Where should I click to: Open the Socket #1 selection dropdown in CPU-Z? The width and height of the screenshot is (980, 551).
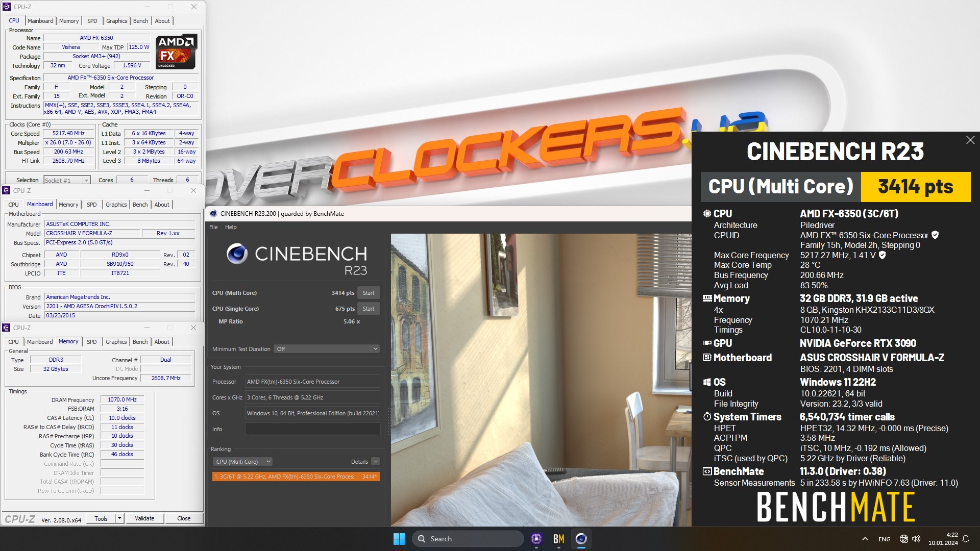(67, 180)
